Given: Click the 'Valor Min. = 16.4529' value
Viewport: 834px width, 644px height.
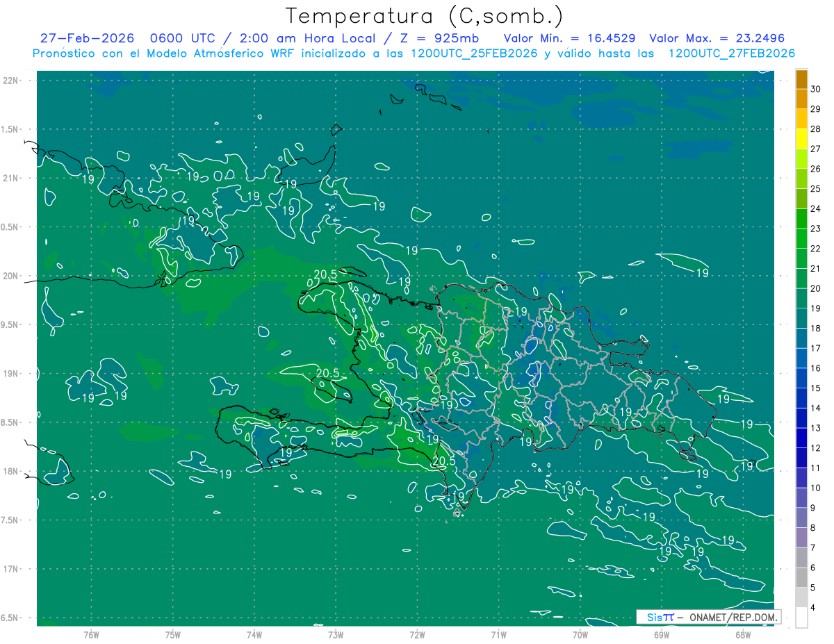Looking at the screenshot, I should pyautogui.click(x=568, y=38).
